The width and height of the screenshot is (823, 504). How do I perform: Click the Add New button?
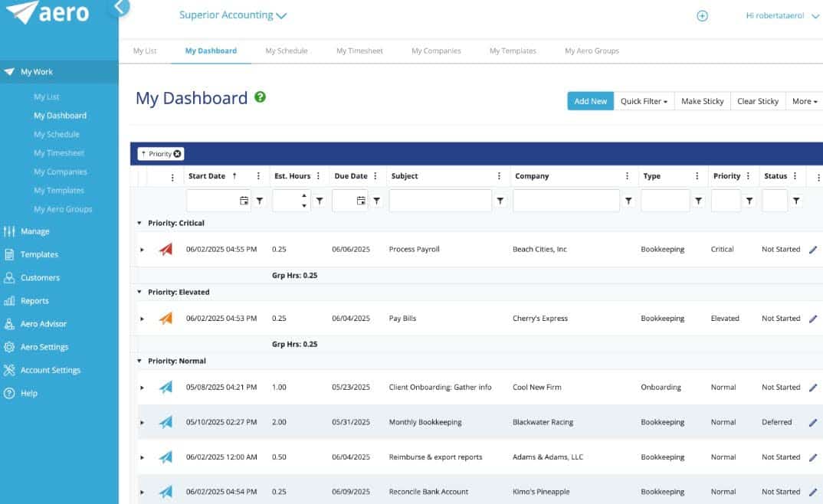(590, 100)
